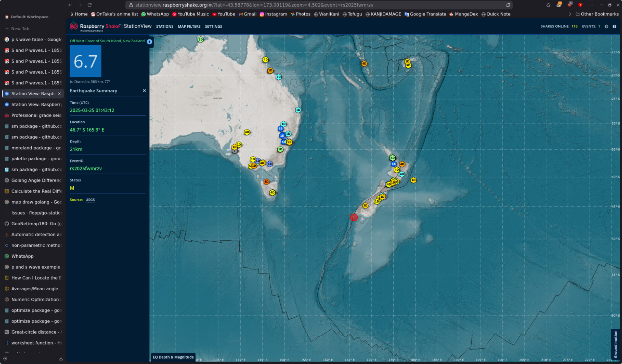The width and height of the screenshot is (622, 364).
Task: Click the 6.7 magnitude blue box
Action: [x=86, y=61]
